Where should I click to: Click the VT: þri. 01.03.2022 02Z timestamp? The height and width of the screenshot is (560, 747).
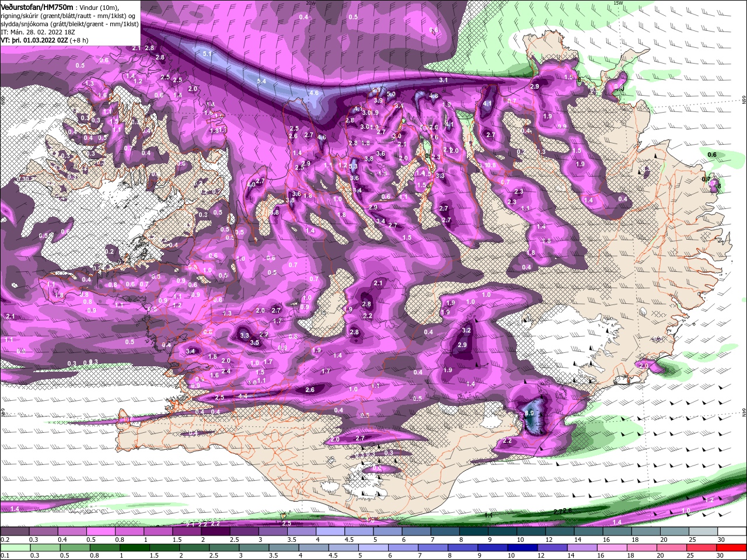coord(34,40)
